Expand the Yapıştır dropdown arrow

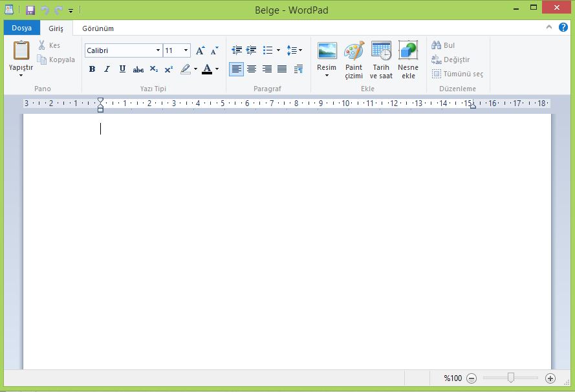tap(21, 75)
